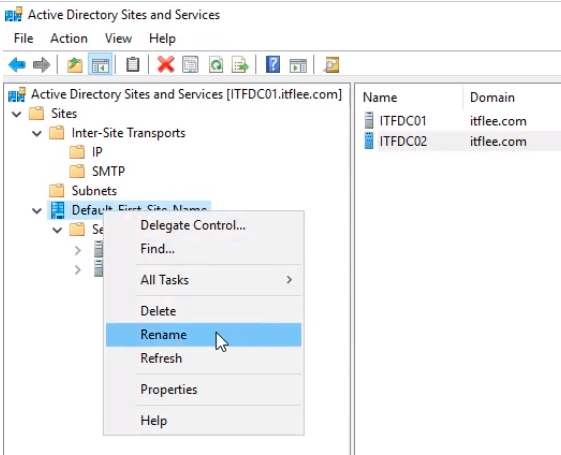
Task: Click the green Refresh toolbar icon
Action: [x=216, y=65]
